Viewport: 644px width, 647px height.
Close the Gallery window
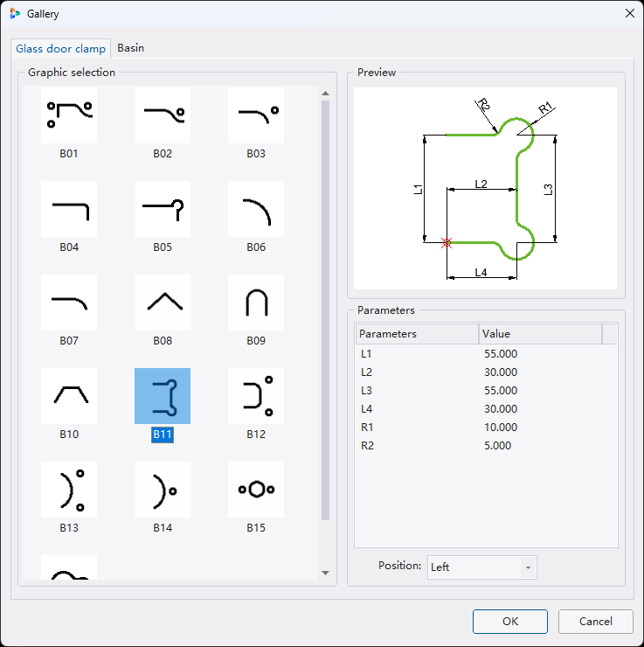[629, 14]
